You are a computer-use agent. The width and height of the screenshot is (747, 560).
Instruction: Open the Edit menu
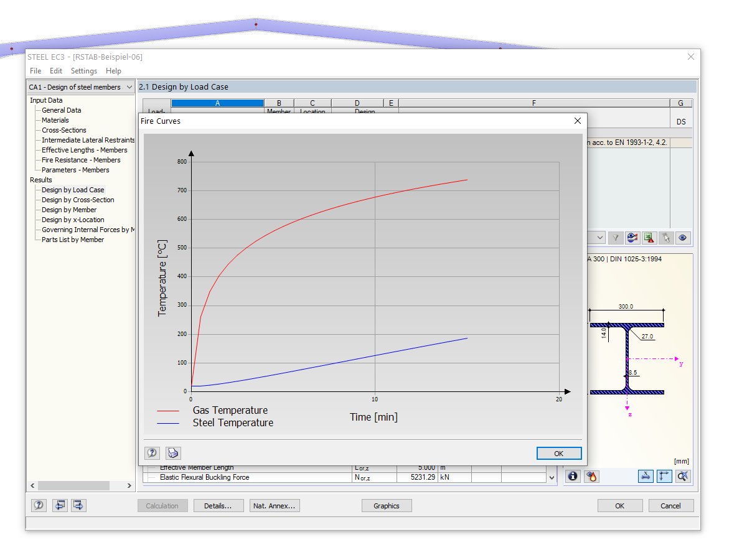tap(55, 70)
